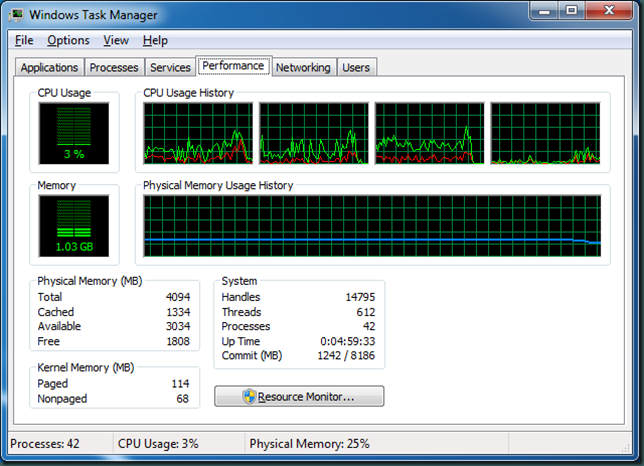Open the Options menu
644x466 pixels.
point(68,40)
